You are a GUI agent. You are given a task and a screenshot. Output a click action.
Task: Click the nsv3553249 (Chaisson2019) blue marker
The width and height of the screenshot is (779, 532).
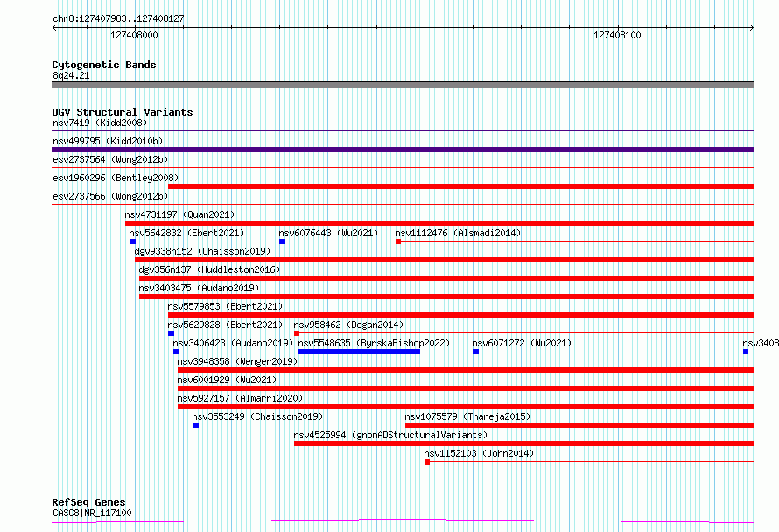click(196, 425)
